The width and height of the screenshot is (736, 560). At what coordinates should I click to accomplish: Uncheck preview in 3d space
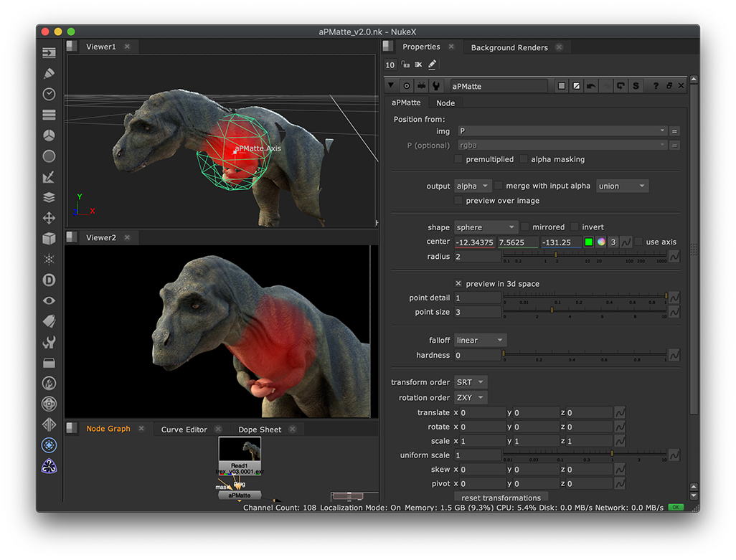click(459, 284)
